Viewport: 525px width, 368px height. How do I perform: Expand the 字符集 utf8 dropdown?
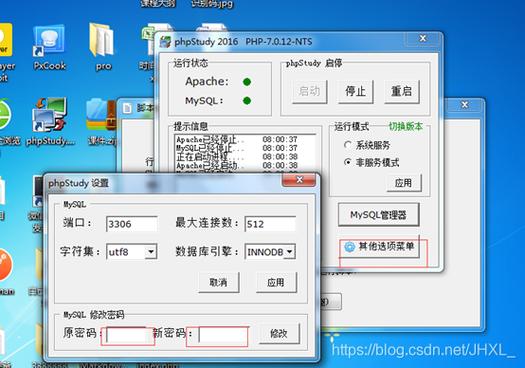pos(151,252)
